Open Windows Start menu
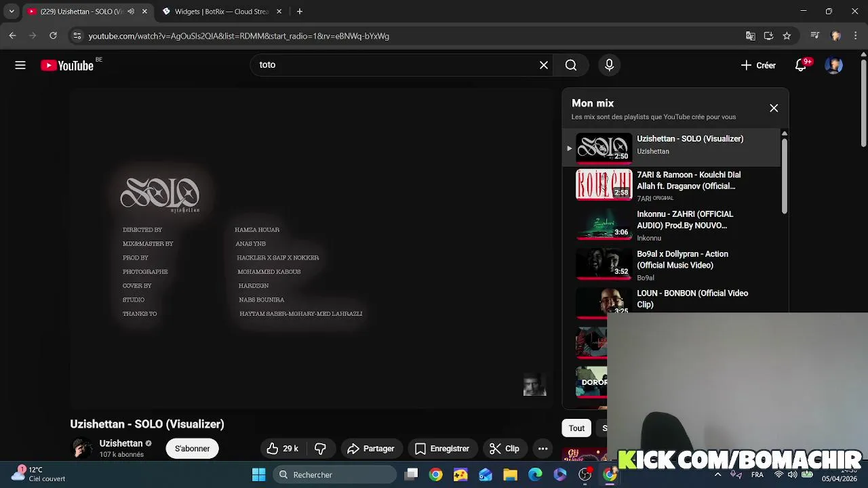Screen dimensions: 868x488 pos(259,474)
